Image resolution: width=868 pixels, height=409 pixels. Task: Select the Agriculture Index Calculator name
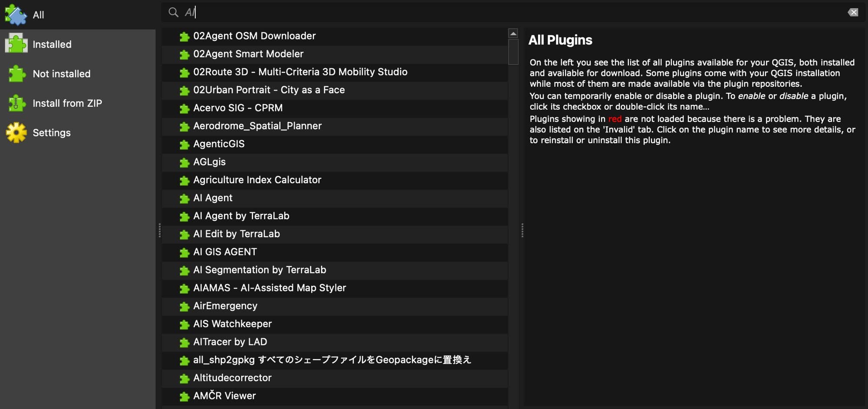[257, 180]
